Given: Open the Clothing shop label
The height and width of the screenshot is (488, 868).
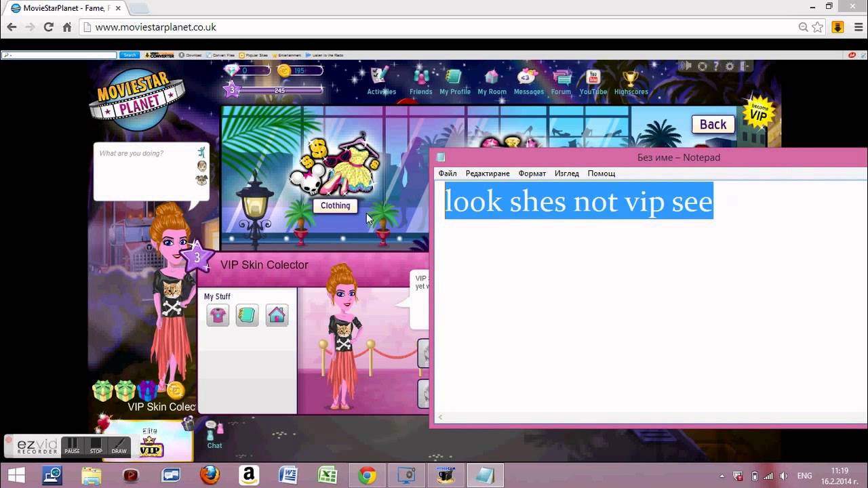Looking at the screenshot, I should [x=335, y=205].
